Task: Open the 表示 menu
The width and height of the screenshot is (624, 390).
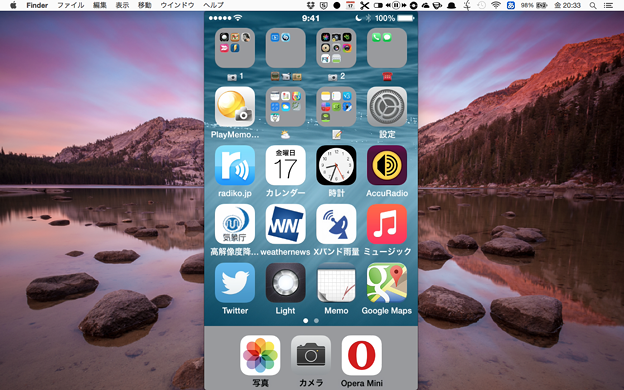Action: coord(122,5)
